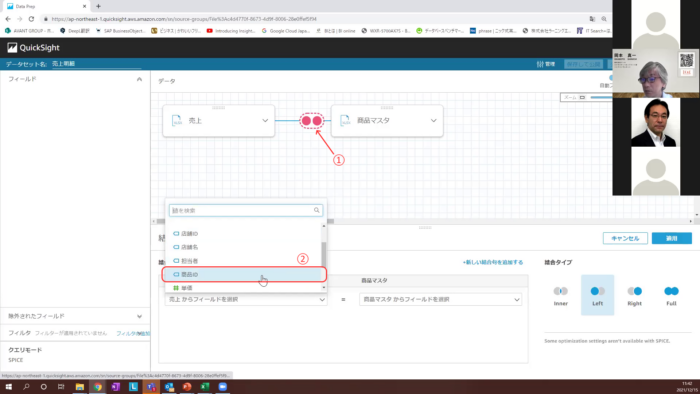This screenshot has width=700, height=394.
Task: Collapse the フィールド panel
Action: tap(139, 79)
